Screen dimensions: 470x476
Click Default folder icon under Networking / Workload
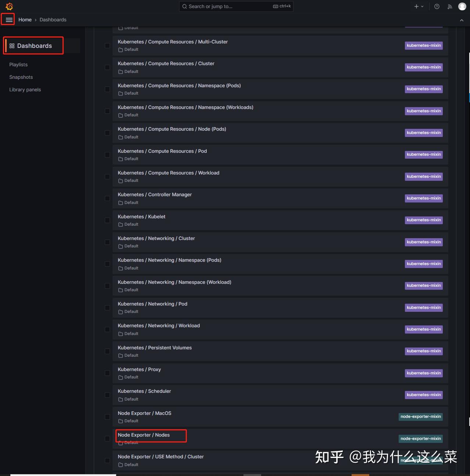point(120,334)
